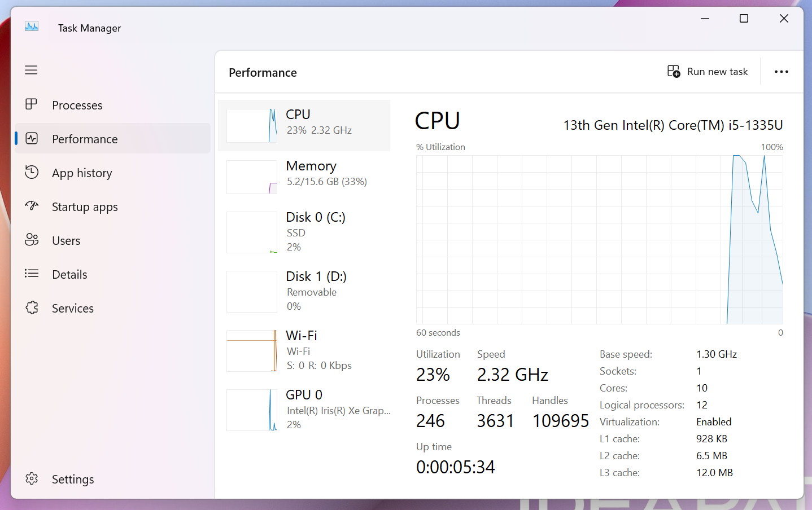Viewport: 812px width, 510px height.
Task: Open the Disk 0 (C:) resource entry
Action: pyautogui.click(x=304, y=232)
